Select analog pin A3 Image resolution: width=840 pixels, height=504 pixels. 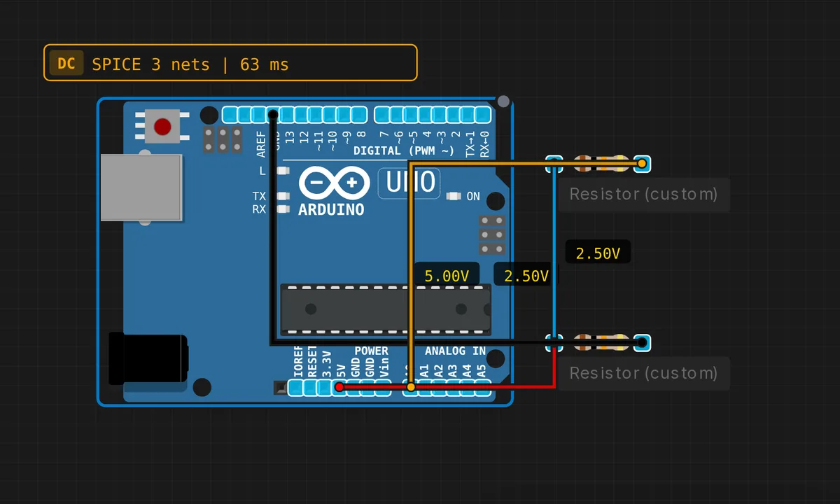pyautogui.click(x=454, y=387)
